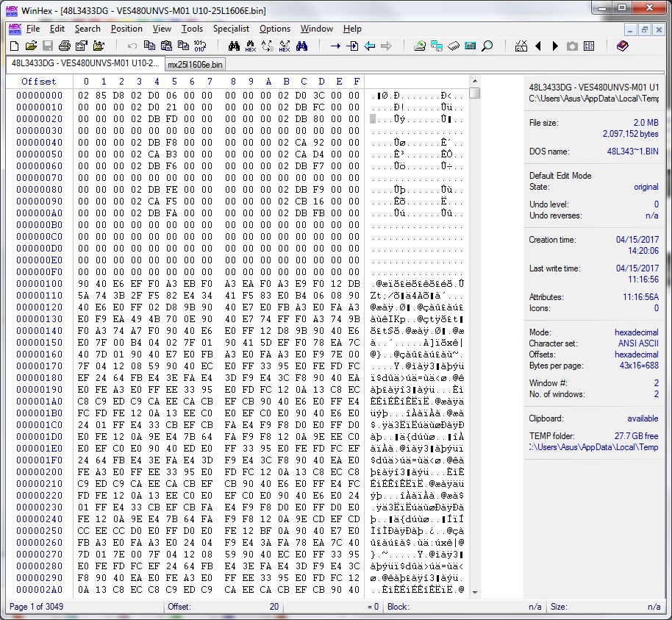Viewport: 672px width, 620px height.
Task: Click the Open file folder icon
Action: click(x=31, y=46)
